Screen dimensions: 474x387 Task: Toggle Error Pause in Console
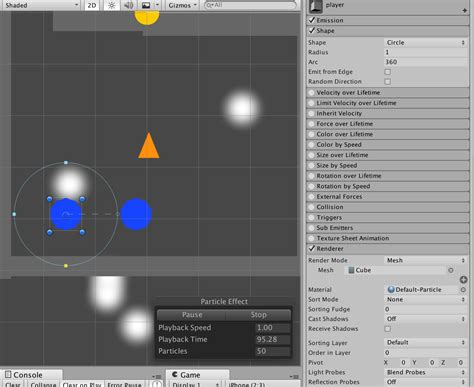coord(124,384)
